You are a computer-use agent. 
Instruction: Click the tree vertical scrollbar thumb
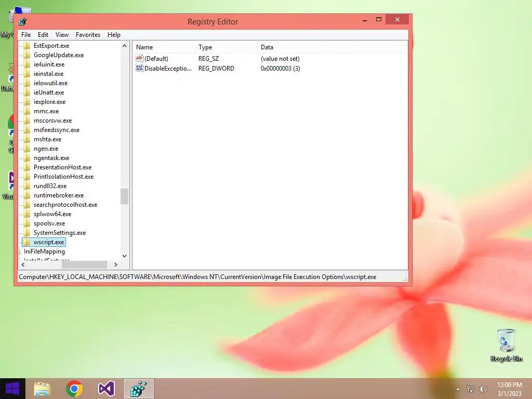[x=125, y=196]
